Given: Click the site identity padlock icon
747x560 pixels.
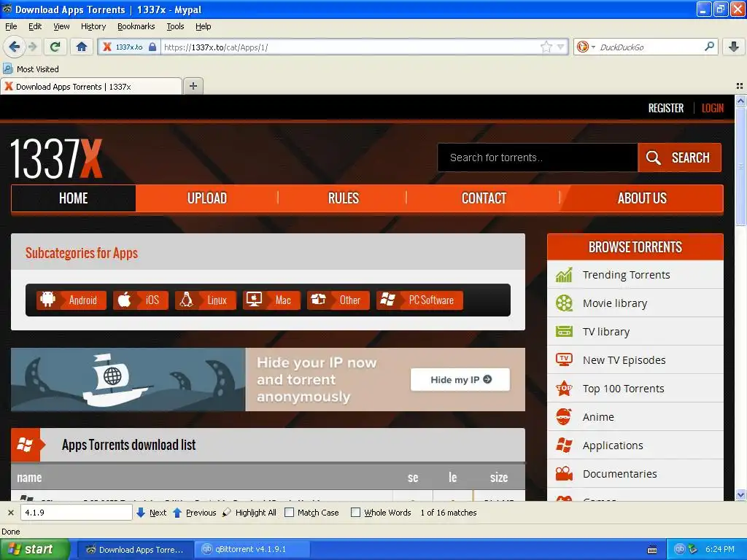Looking at the screenshot, I should coord(152,47).
